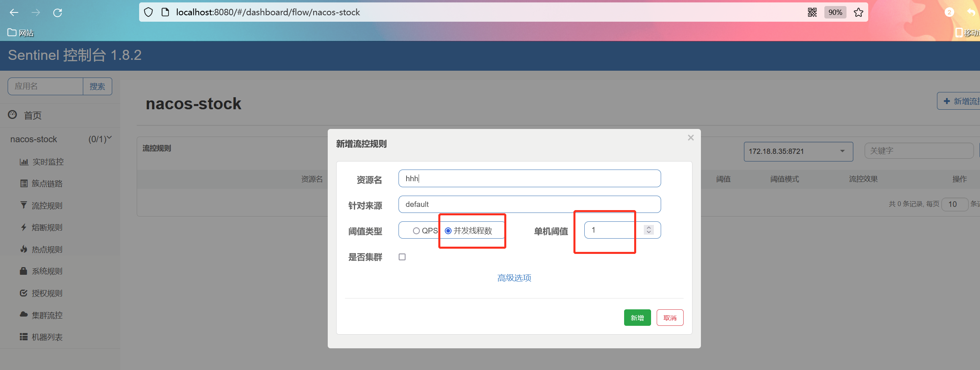Screen dimensions: 980x370
Task: Collapse the nacos-stock app menu
Action: click(60, 139)
